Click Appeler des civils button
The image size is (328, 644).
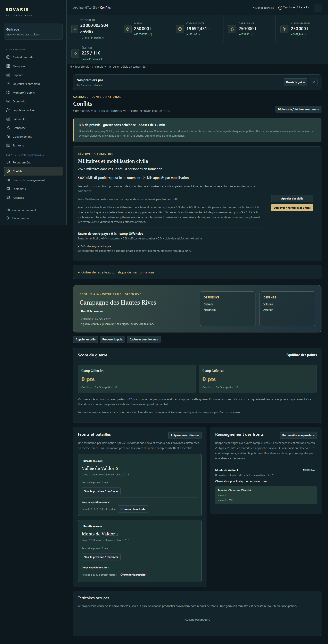pos(292,198)
